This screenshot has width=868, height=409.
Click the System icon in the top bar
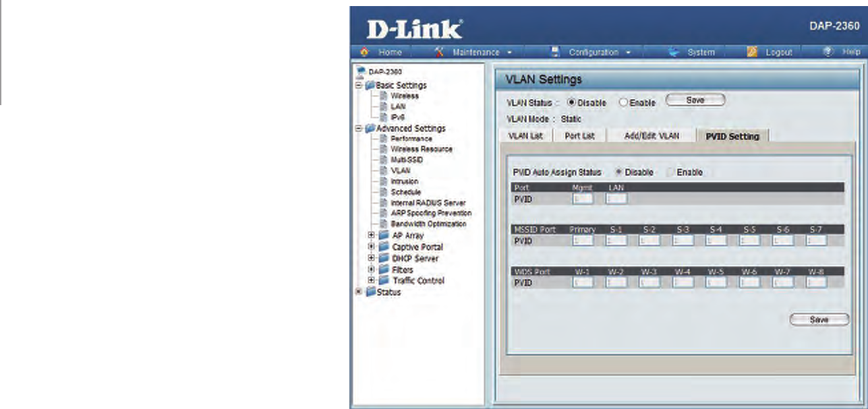click(673, 52)
